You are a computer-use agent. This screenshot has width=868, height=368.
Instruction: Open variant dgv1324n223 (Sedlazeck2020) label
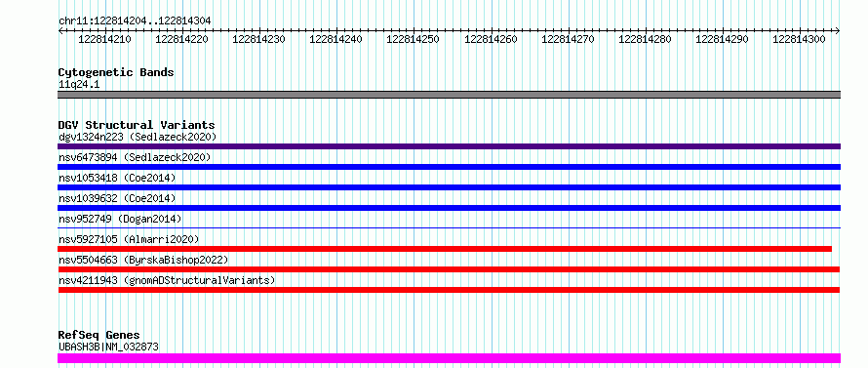tap(138, 137)
